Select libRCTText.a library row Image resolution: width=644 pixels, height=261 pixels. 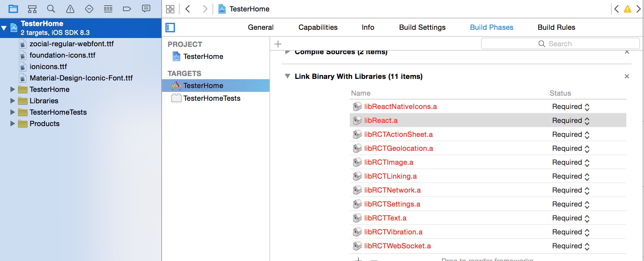[488, 218]
